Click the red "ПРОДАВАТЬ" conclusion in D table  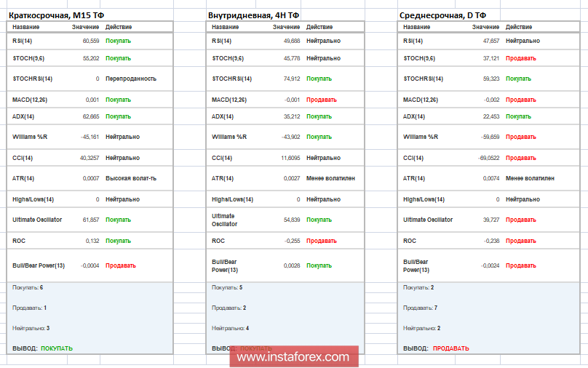pyautogui.click(x=450, y=348)
